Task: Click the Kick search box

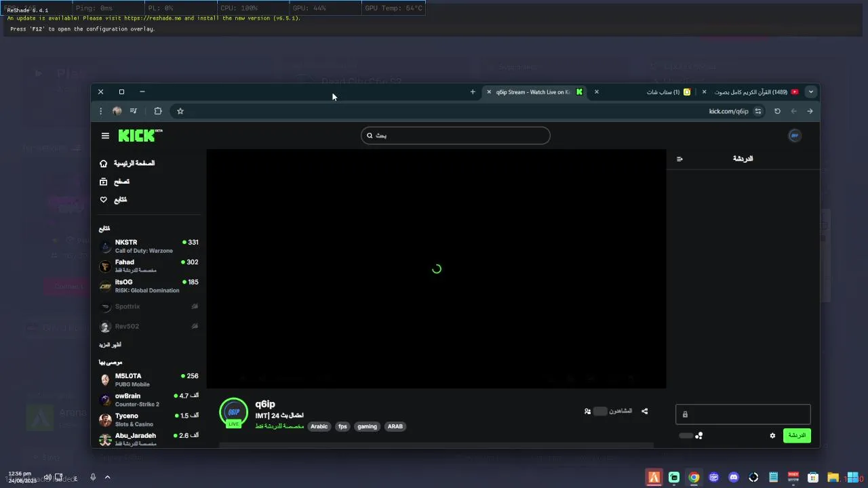Action: point(456,136)
